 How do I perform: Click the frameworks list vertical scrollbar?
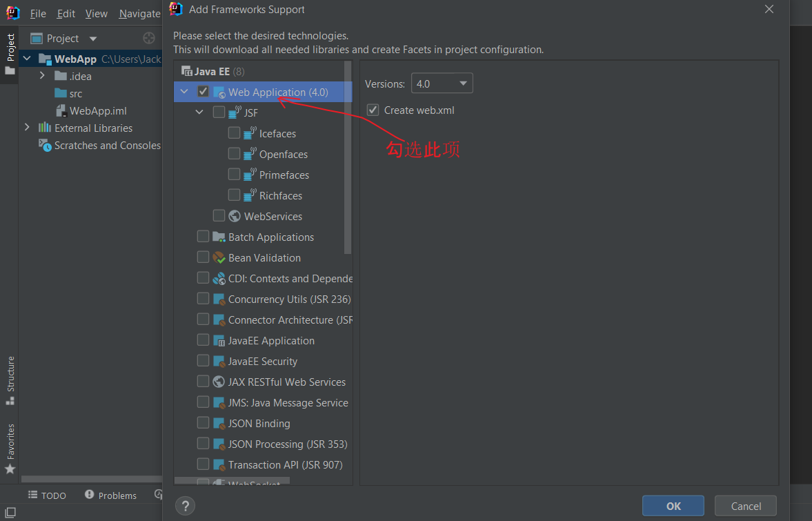(348, 157)
